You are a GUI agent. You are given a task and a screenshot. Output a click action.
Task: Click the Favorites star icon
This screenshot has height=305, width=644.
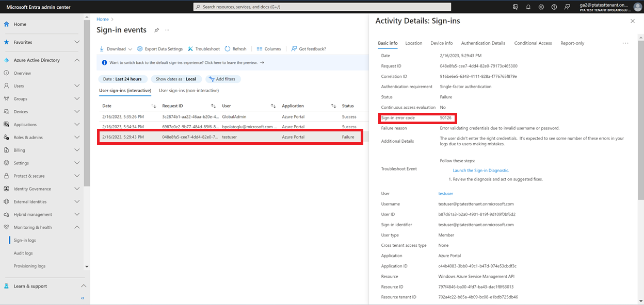point(7,42)
